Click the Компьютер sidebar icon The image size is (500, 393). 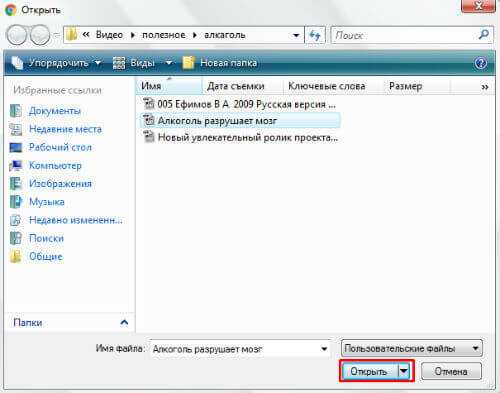tap(16, 165)
